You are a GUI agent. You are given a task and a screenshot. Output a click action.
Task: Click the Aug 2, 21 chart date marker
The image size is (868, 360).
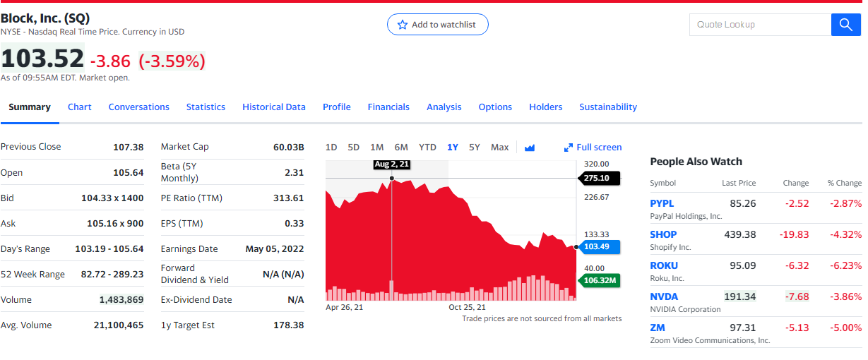tap(392, 164)
